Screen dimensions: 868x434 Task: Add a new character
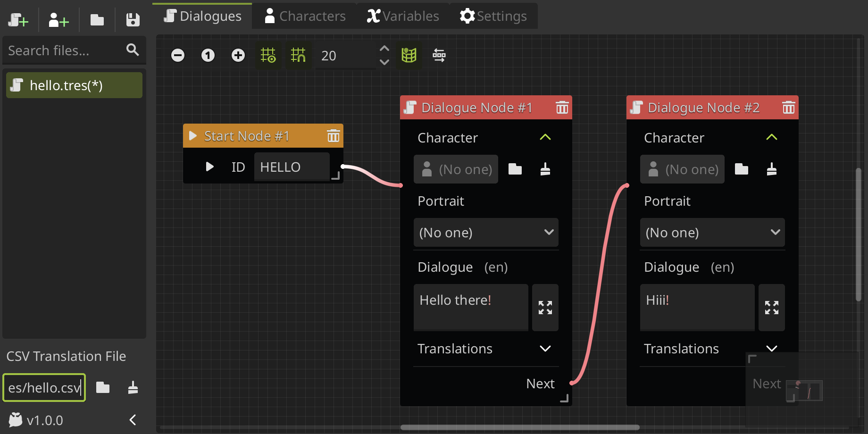click(57, 20)
